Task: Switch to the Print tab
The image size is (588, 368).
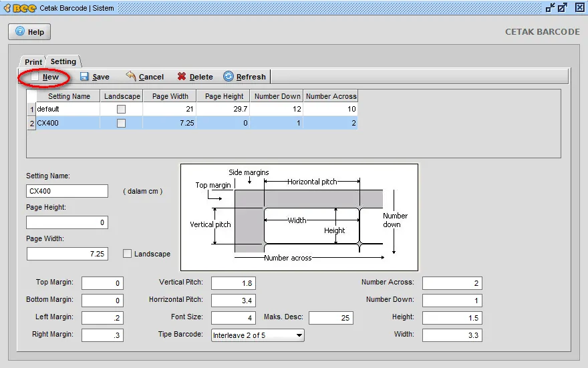Action: [33, 62]
